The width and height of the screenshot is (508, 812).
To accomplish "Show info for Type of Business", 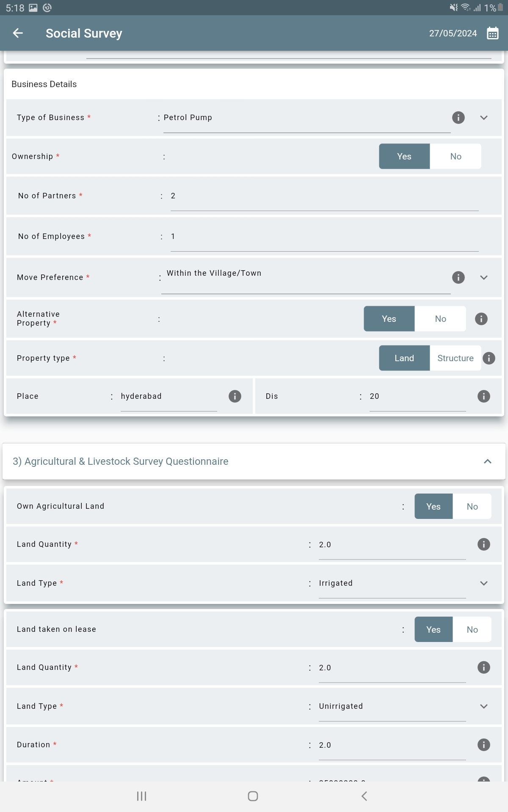I will pyautogui.click(x=458, y=118).
